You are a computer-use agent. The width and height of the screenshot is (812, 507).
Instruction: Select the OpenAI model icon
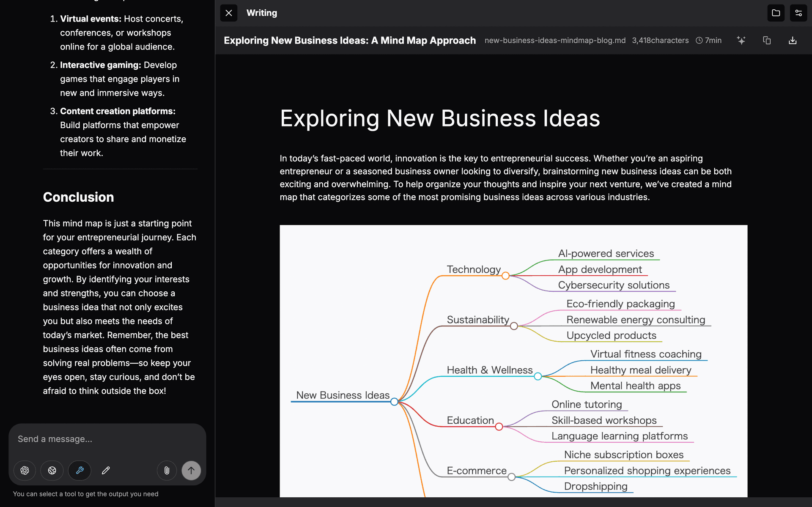[25, 470]
